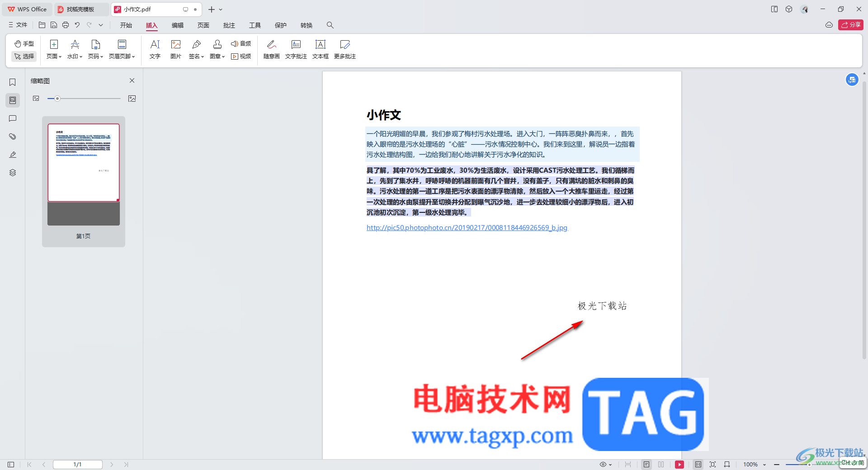Insert a picture with 图片
This screenshot has height=470, width=868.
click(176, 49)
